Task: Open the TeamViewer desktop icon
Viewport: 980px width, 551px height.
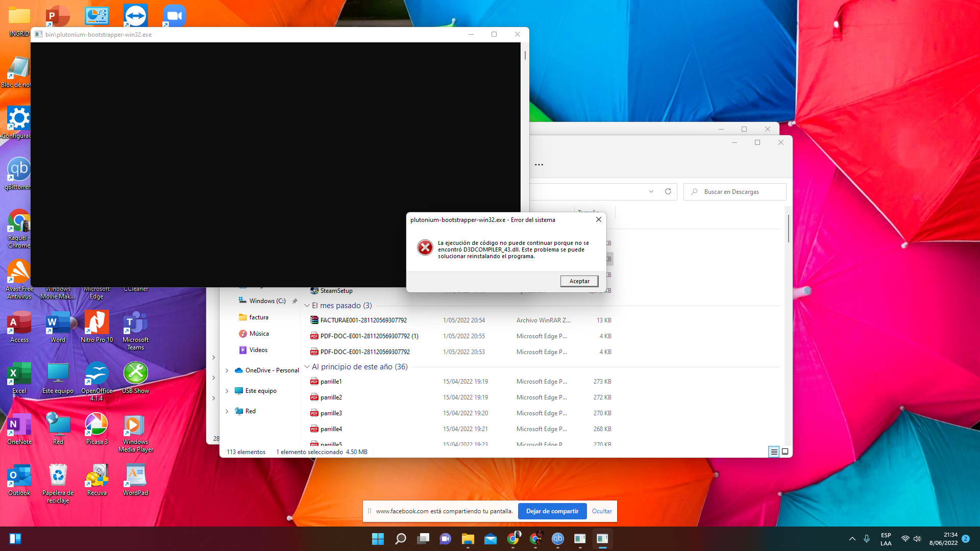Action: click(x=135, y=15)
